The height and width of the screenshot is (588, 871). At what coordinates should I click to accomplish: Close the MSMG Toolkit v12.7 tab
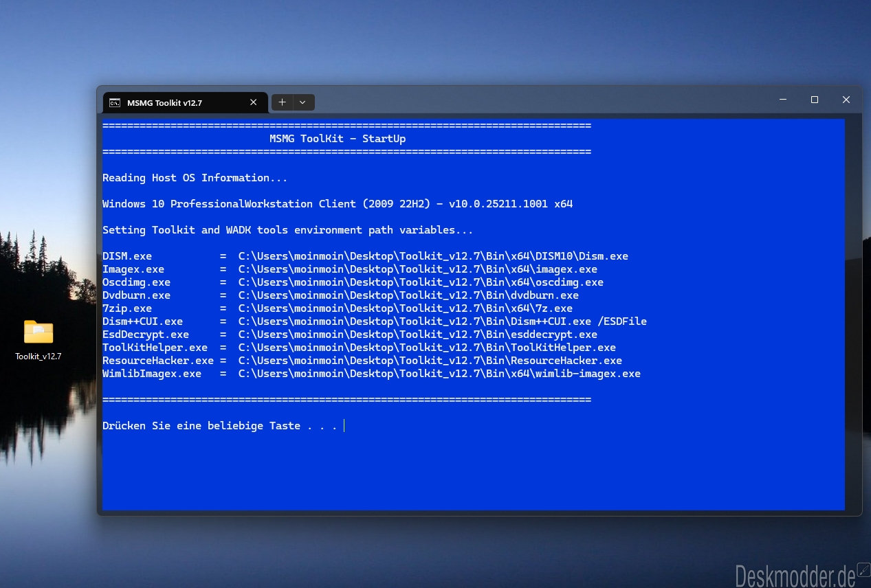click(x=253, y=102)
